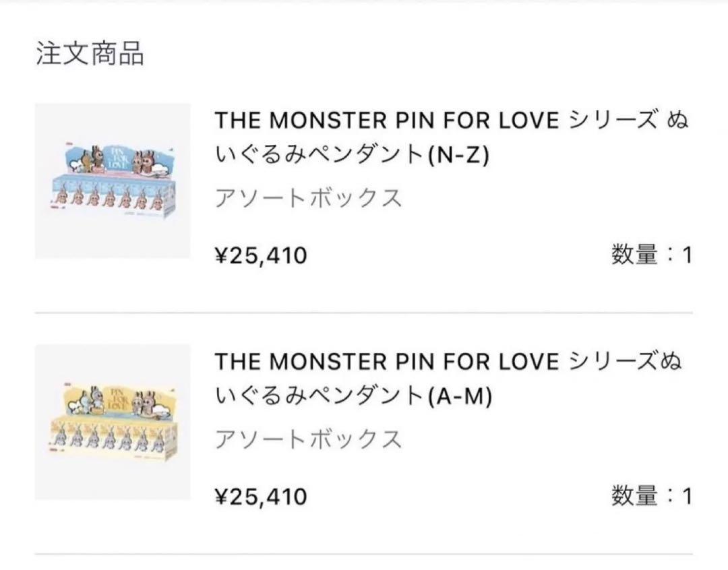Open the yellow A-M box product thumbnail
Viewport: 728px width, 570px height.
coord(113,422)
